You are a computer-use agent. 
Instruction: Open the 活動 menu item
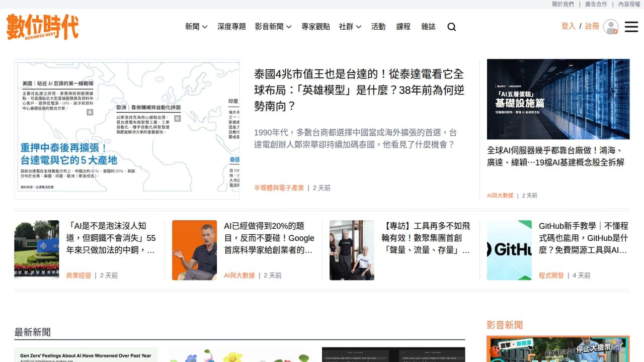coord(378,27)
